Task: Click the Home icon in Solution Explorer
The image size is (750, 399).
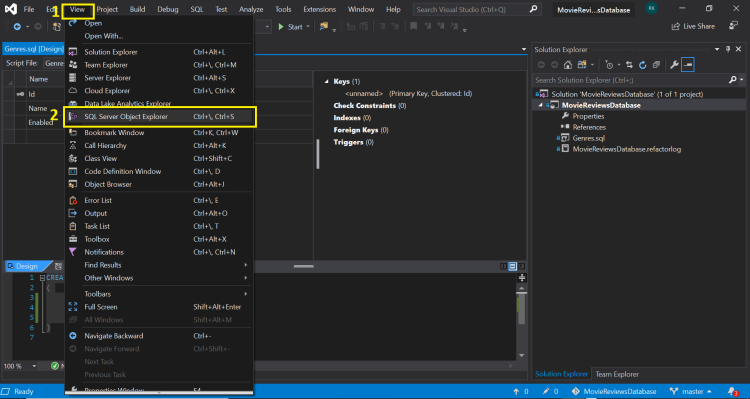Action: point(568,65)
